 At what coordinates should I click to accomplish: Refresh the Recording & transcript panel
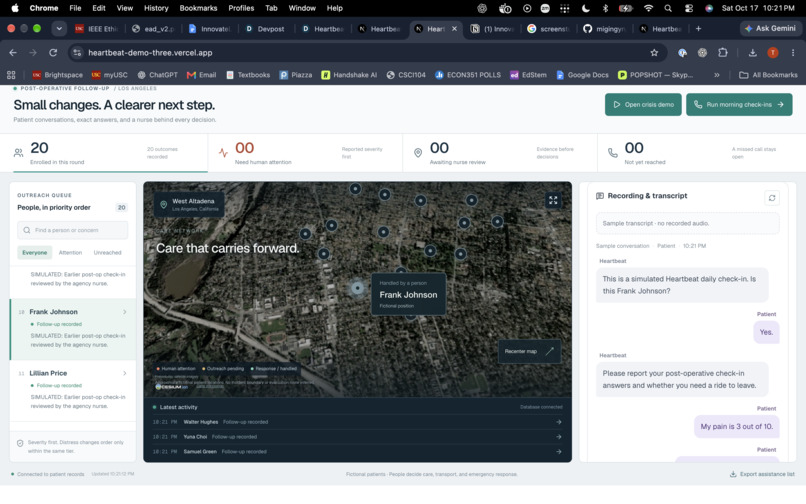click(x=772, y=198)
